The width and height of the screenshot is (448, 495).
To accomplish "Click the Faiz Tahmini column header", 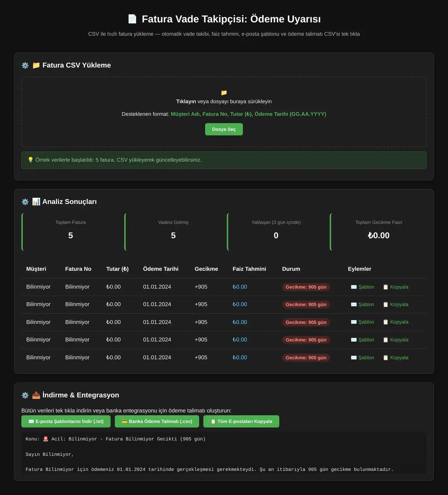I will (249, 269).
